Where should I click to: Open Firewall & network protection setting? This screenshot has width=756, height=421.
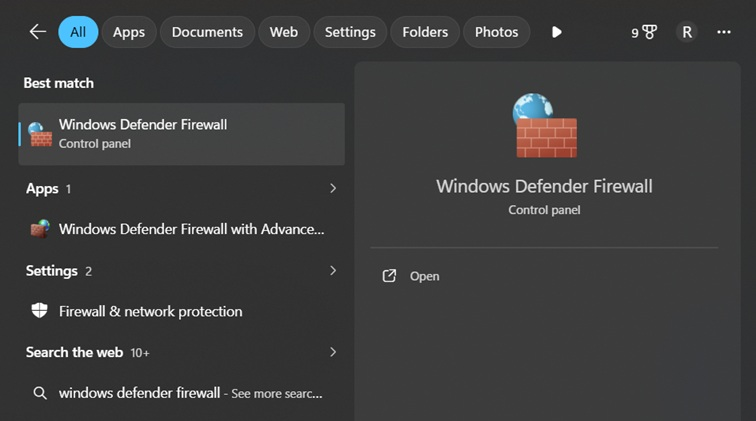(181, 312)
